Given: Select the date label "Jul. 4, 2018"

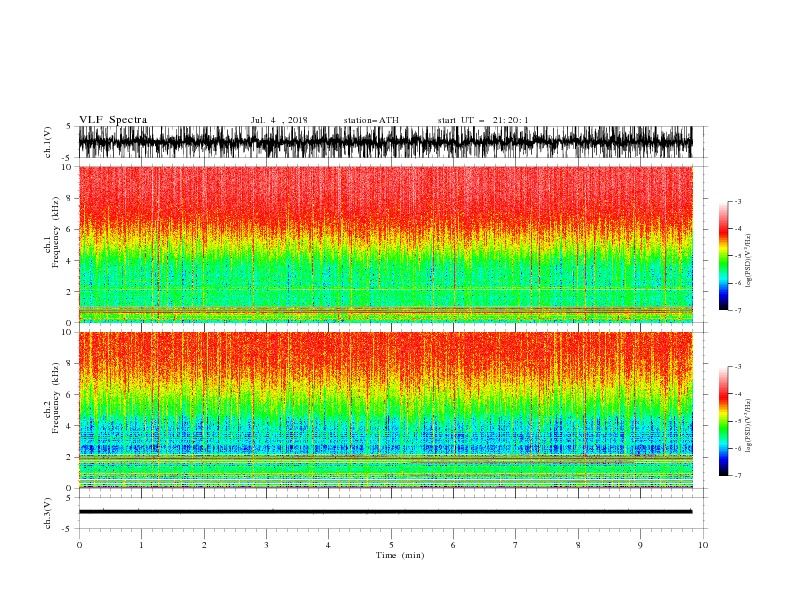Looking at the screenshot, I should [279, 120].
